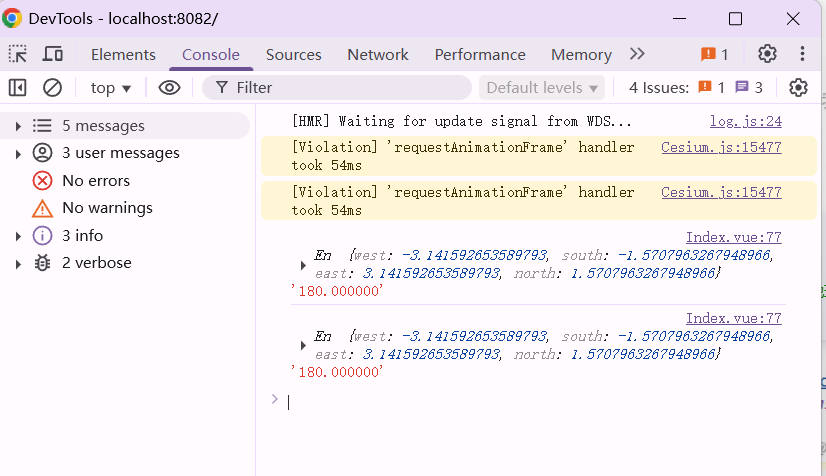Click the issue counter badge in the tab bar
Screen dimensions: 826x476
(x=714, y=54)
